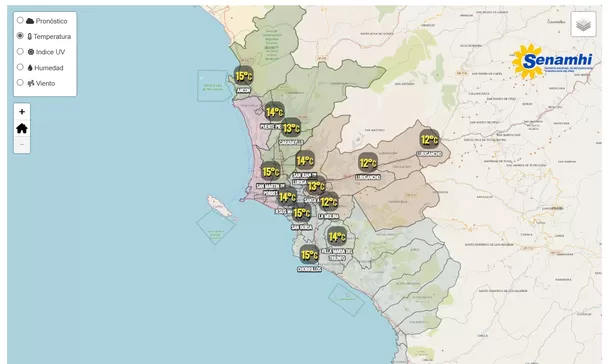
Task: Click the Ancon station label
Action: [x=244, y=90]
